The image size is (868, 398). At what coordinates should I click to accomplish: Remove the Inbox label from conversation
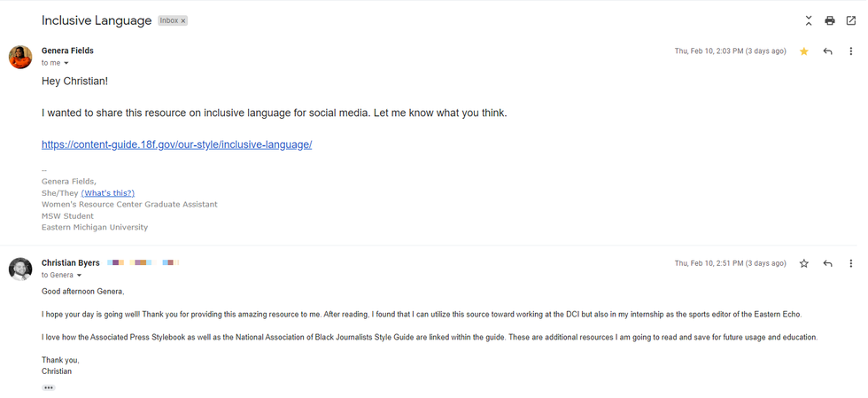point(184,20)
